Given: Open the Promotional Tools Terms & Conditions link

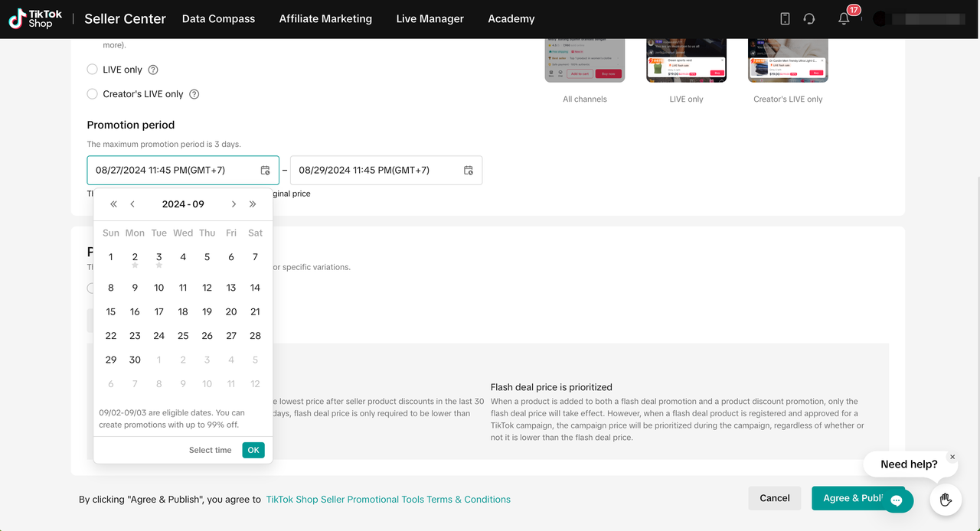Looking at the screenshot, I should click(x=388, y=500).
